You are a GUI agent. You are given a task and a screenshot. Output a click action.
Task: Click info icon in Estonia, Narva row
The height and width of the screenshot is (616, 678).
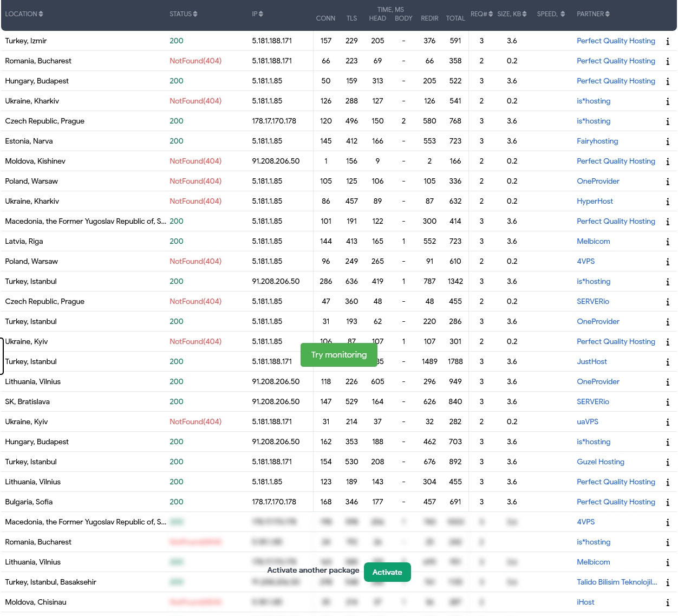click(667, 141)
